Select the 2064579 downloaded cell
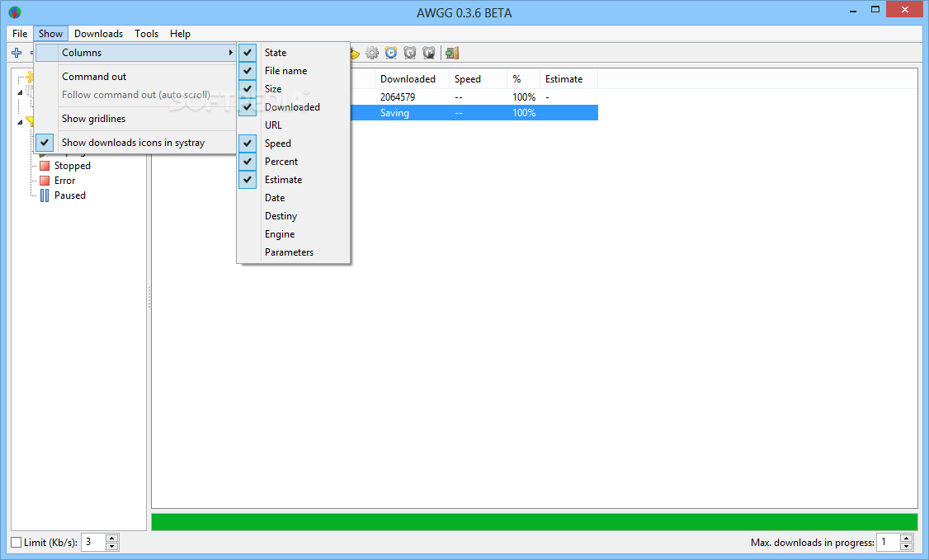Image resolution: width=929 pixels, height=560 pixels. 398,97
